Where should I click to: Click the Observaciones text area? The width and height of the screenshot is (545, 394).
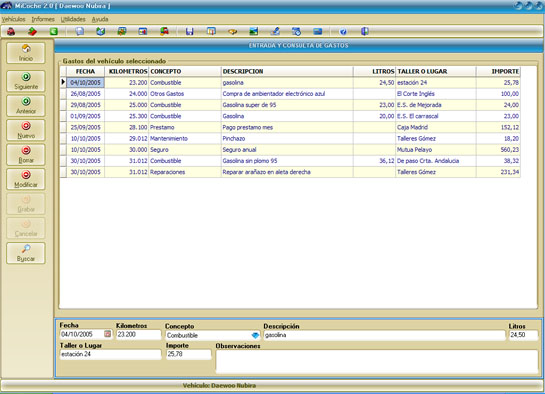click(377, 362)
